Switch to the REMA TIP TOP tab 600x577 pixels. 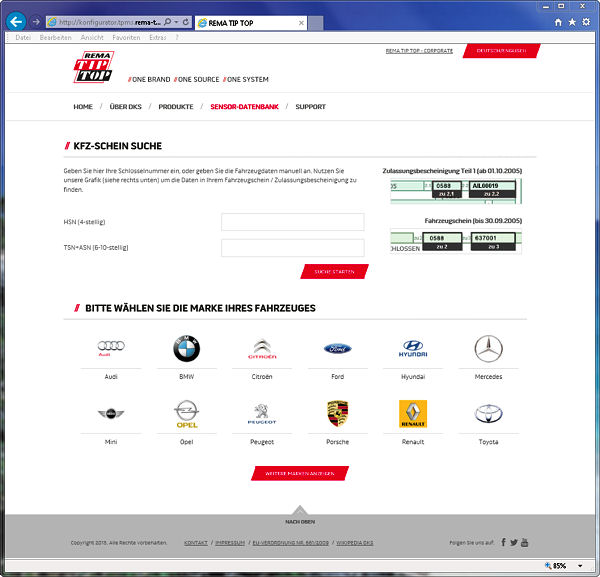[251, 23]
